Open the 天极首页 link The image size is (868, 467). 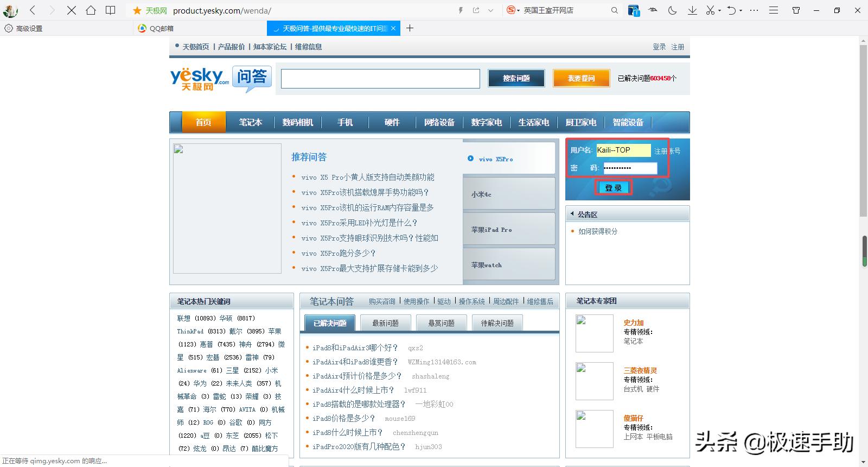pyautogui.click(x=195, y=47)
